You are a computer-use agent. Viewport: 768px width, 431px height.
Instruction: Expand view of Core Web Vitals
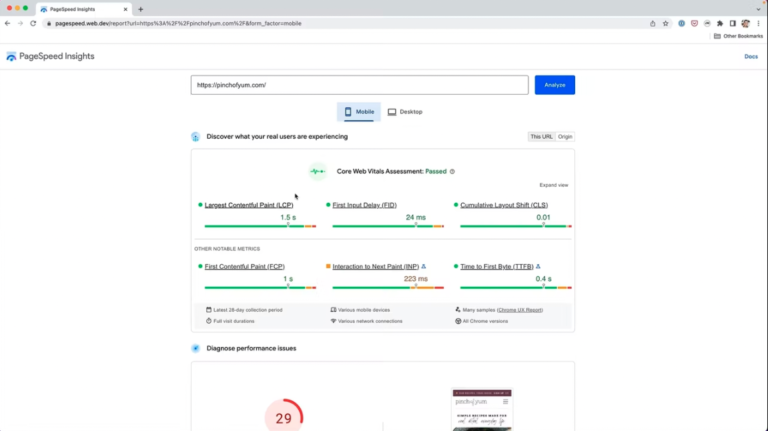554,185
